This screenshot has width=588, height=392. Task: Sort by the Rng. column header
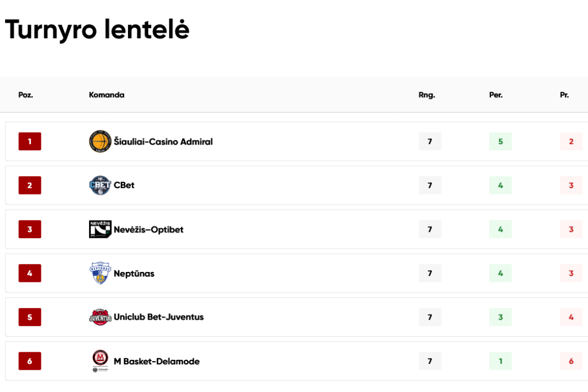427,95
